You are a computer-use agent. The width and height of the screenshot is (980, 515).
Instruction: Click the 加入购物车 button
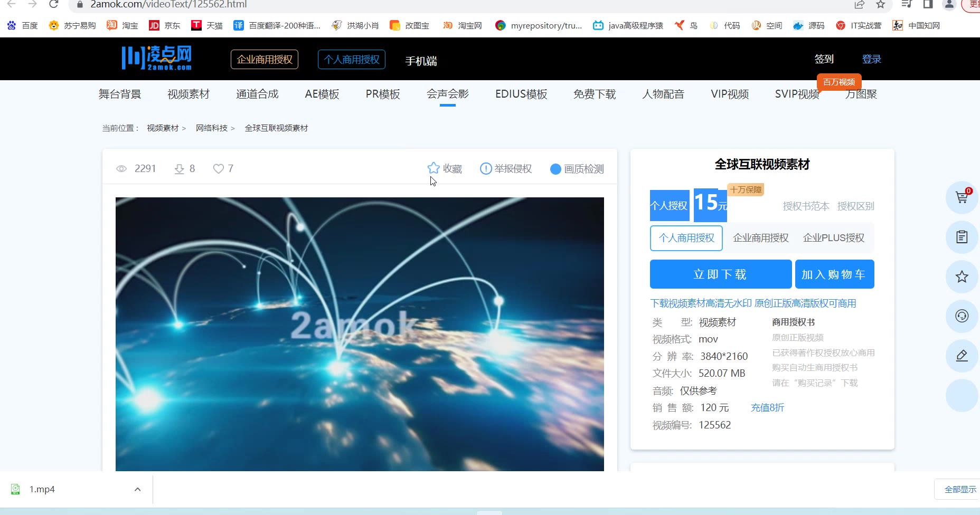click(x=834, y=274)
